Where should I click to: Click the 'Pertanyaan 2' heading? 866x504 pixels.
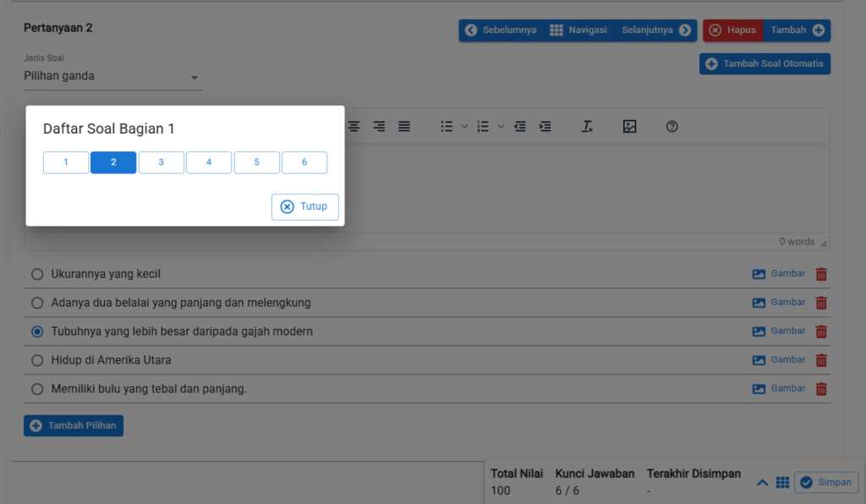coord(58,28)
